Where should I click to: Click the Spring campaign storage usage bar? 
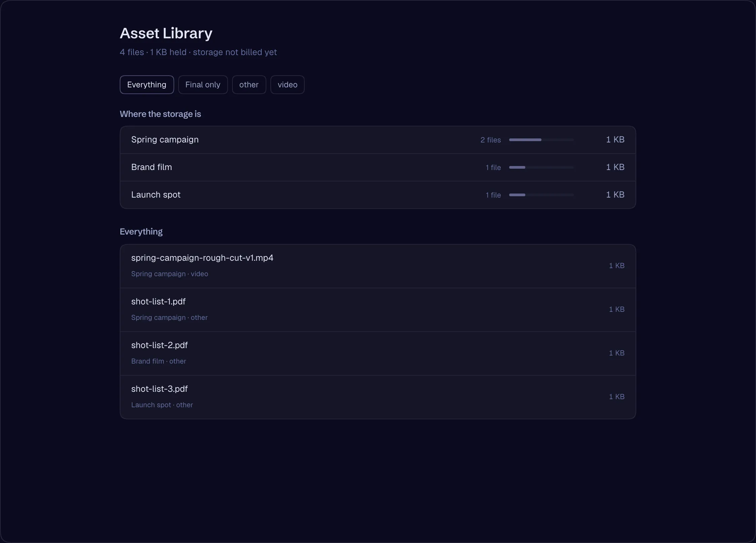coord(541,140)
